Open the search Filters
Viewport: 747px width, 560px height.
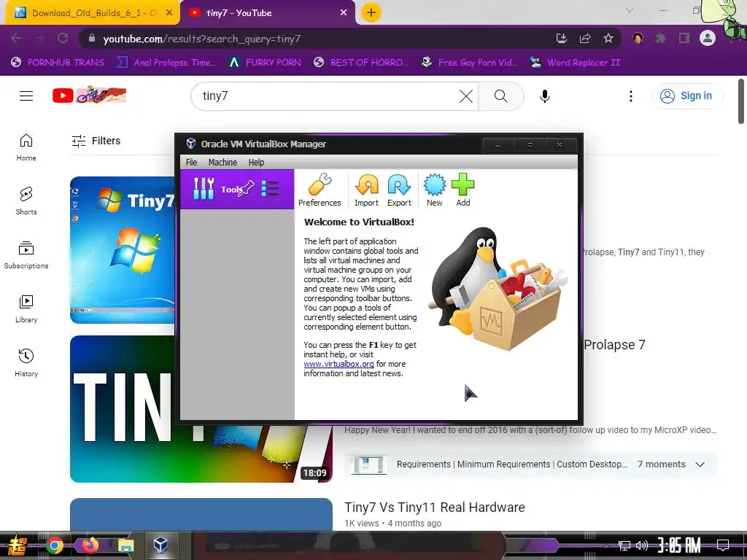coord(96,141)
